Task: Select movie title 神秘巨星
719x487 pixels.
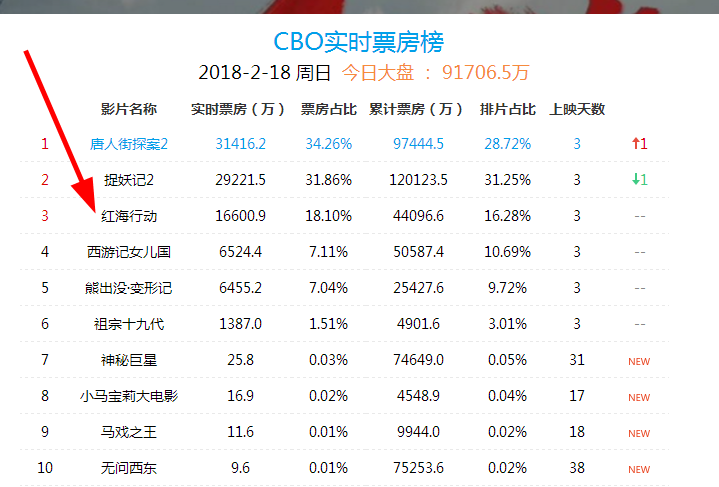Action: click(129, 360)
